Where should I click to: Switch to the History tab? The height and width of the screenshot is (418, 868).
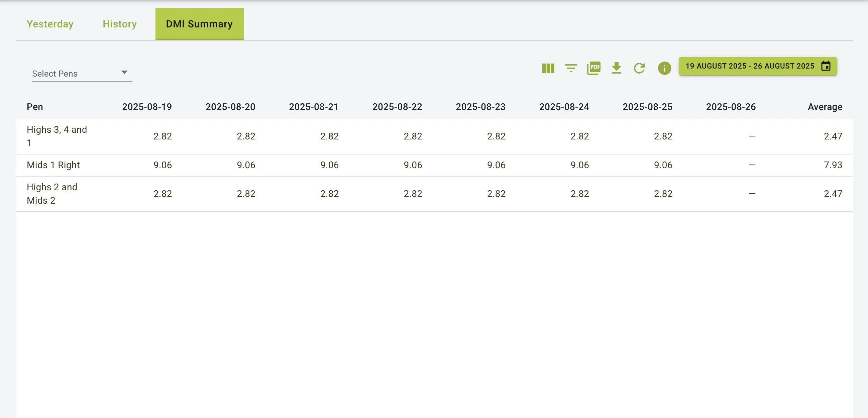[120, 24]
